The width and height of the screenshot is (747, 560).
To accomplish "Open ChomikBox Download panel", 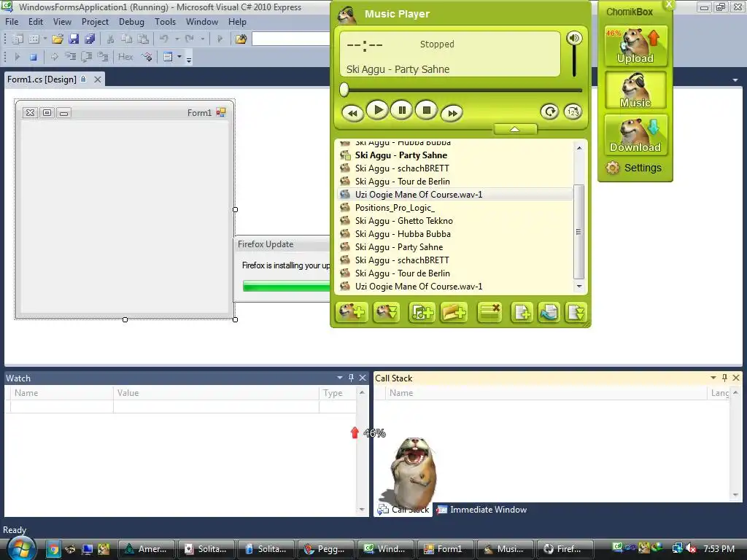I will coord(635,135).
